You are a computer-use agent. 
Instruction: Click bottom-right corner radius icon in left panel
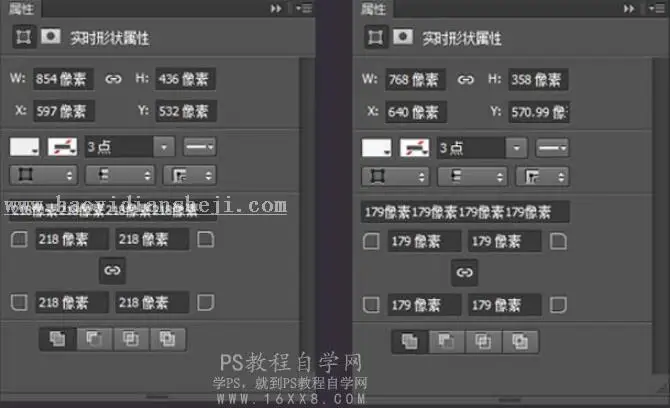pyautogui.click(x=206, y=302)
